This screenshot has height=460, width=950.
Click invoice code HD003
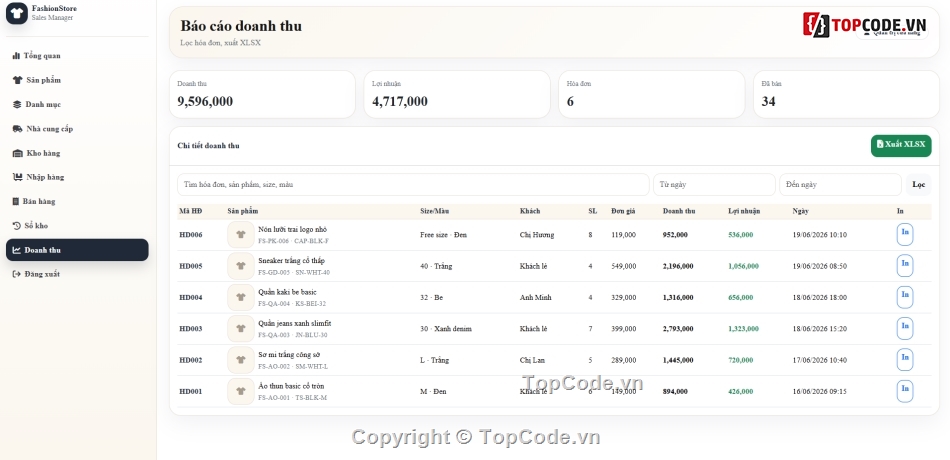[x=191, y=328]
